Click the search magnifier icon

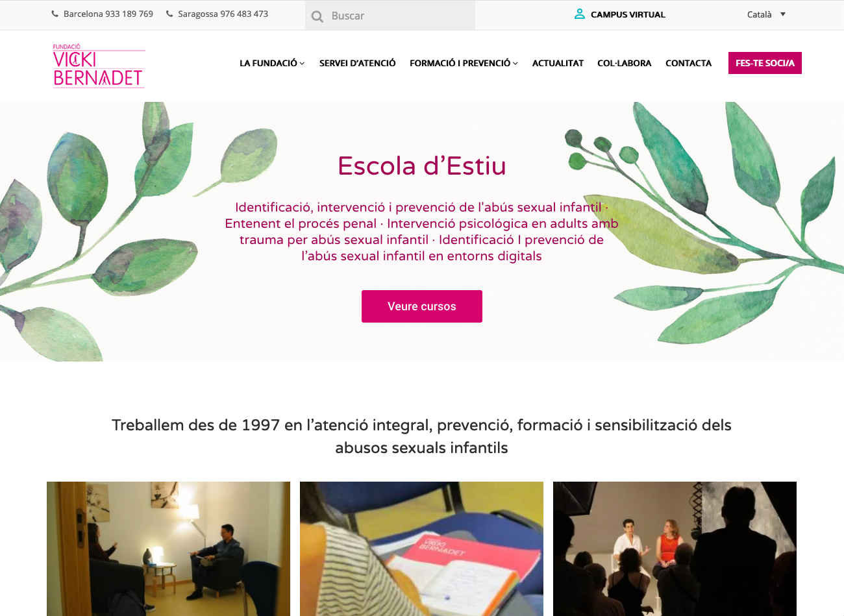[317, 16]
